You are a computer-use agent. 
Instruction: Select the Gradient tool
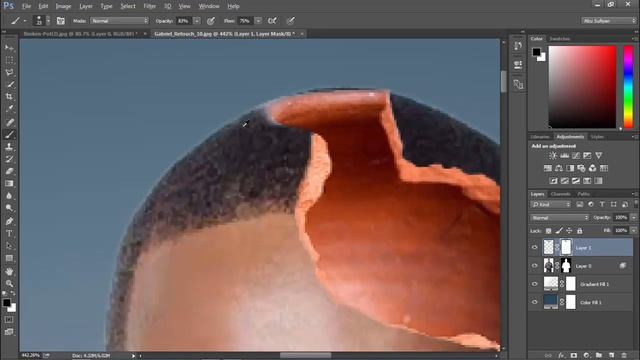point(9,184)
